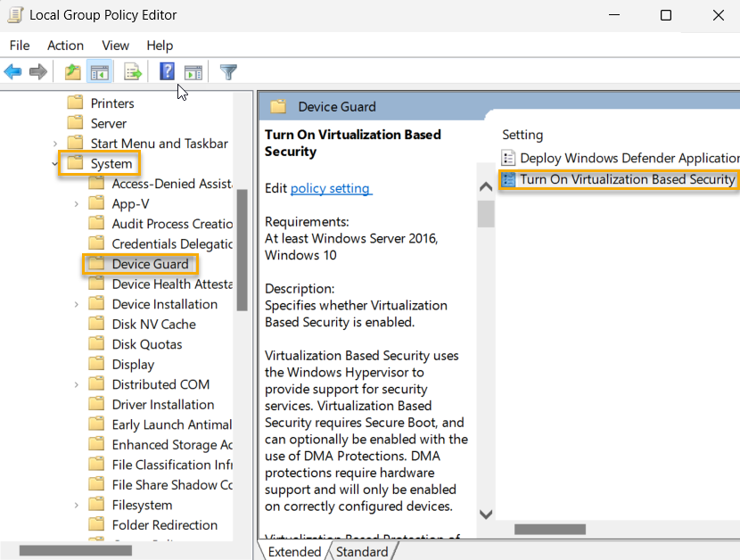Click the Export List toolbar icon
Viewport: 740px width, 560px height.
130,71
